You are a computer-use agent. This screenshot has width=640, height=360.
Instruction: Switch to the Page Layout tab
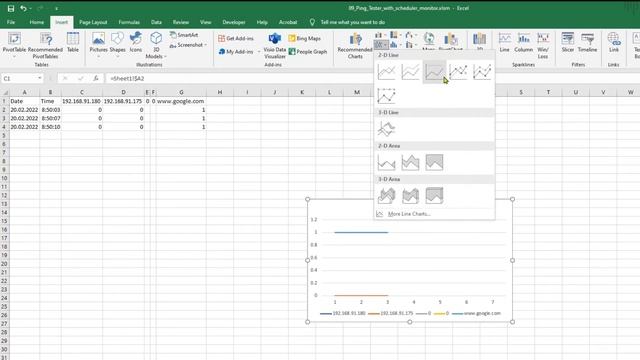[x=93, y=22]
